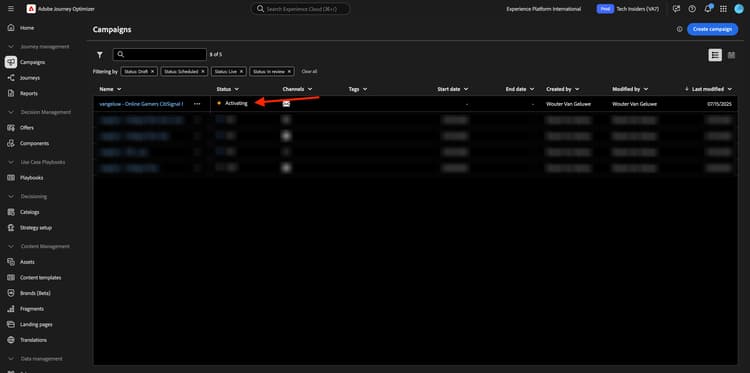Click the 07/15/2025 last modified date
This screenshot has width=750, height=373.
[x=719, y=104]
